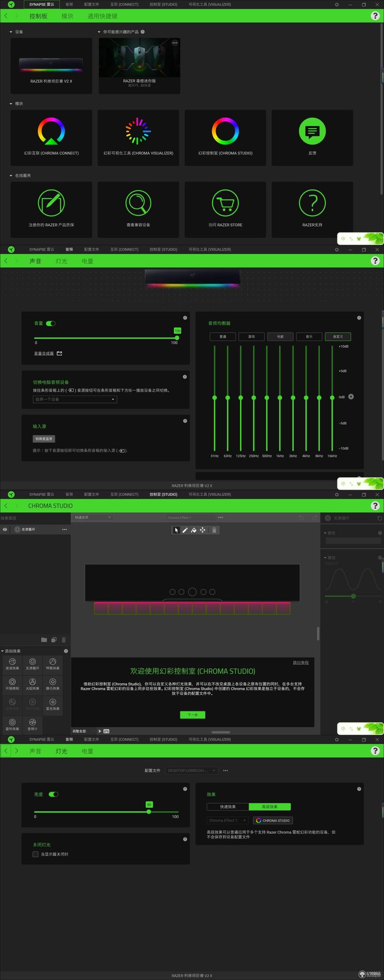Add the 火焰效果 fire effect
The image size is (384, 980).
click(33, 685)
